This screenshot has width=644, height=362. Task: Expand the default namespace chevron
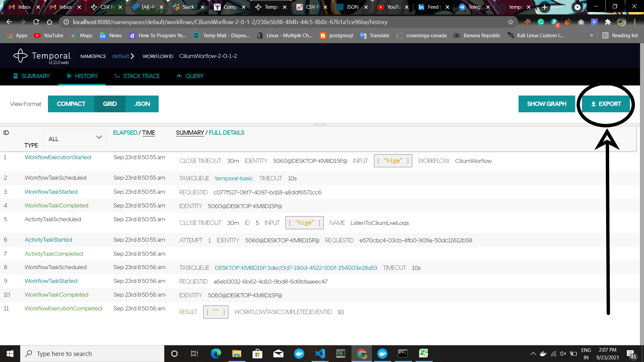coord(132,56)
